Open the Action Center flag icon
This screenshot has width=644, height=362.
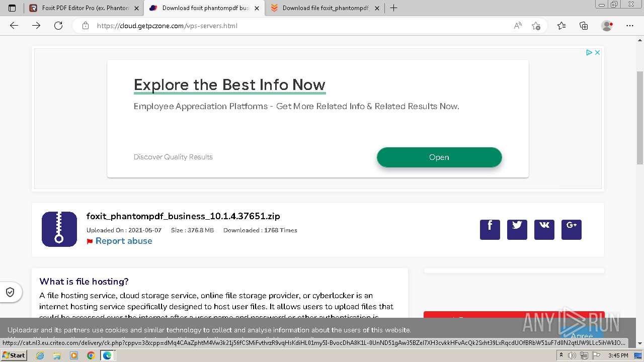(596, 355)
